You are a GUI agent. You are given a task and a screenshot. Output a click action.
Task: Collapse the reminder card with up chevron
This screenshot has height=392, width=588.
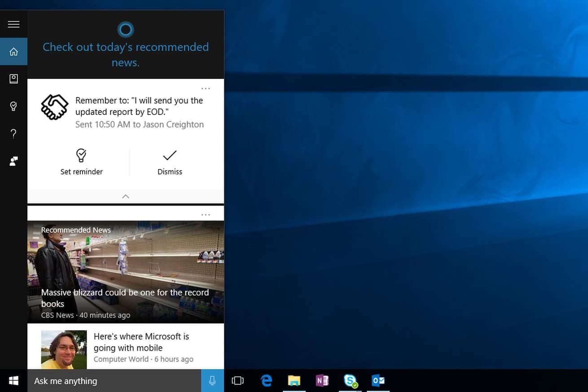click(126, 196)
